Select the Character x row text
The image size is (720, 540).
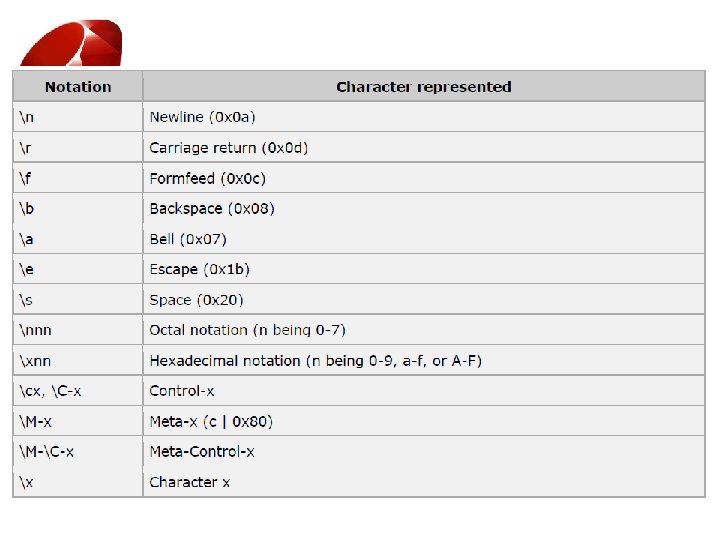190,482
